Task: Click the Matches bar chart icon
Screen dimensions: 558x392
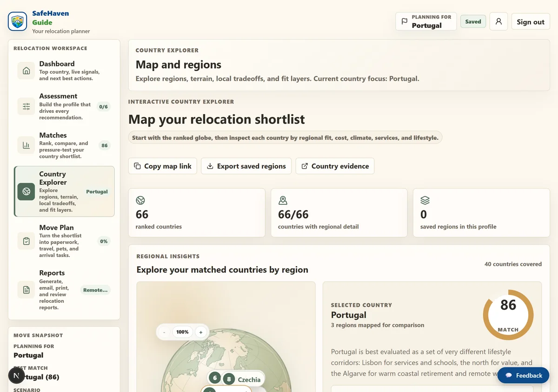Action: [27, 145]
